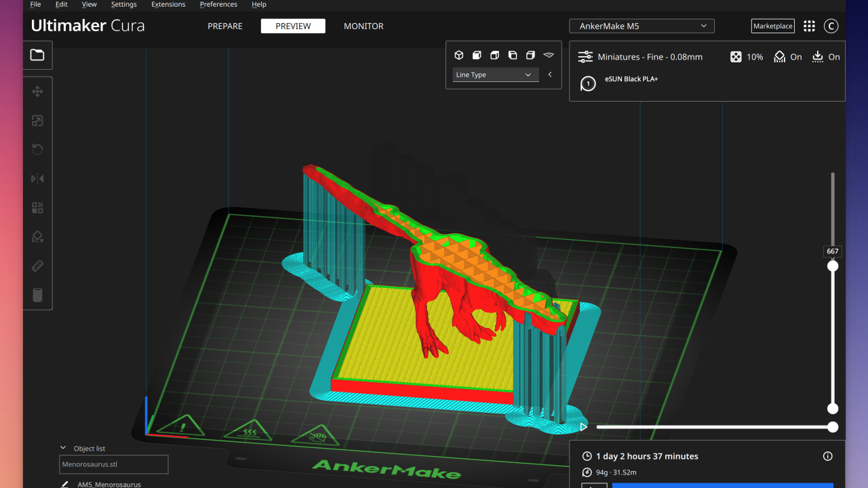Open the View menu
This screenshot has width=868, height=488.
pos(89,4)
